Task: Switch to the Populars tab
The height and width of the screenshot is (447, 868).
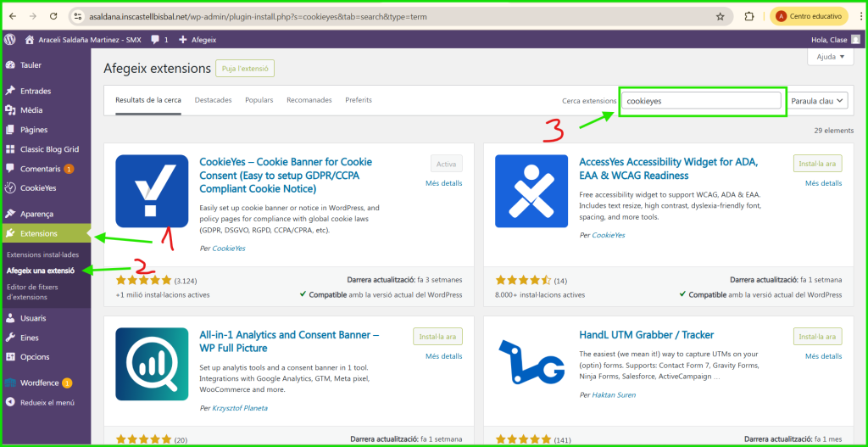Action: (259, 100)
